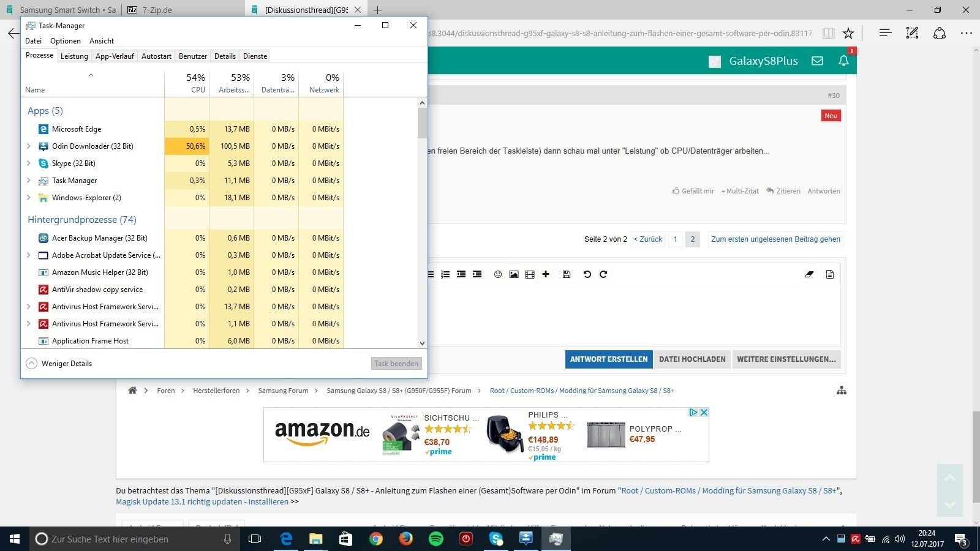Go back with the Edge back arrow
The height and width of the screenshot is (551, 980).
tap(13, 33)
